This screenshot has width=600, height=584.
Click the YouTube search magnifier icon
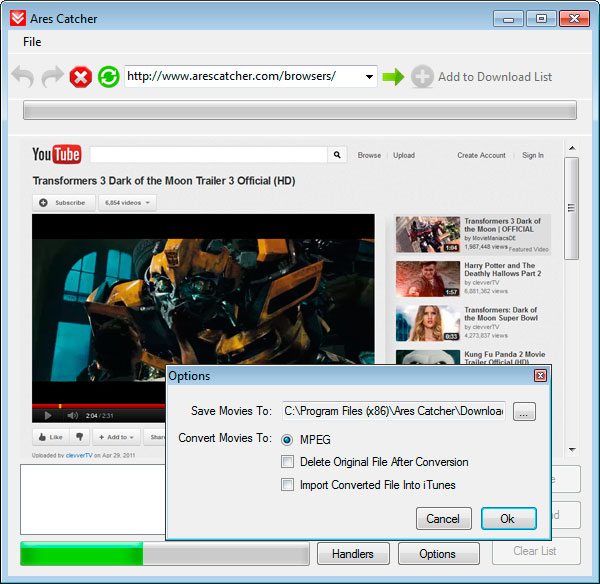(337, 155)
